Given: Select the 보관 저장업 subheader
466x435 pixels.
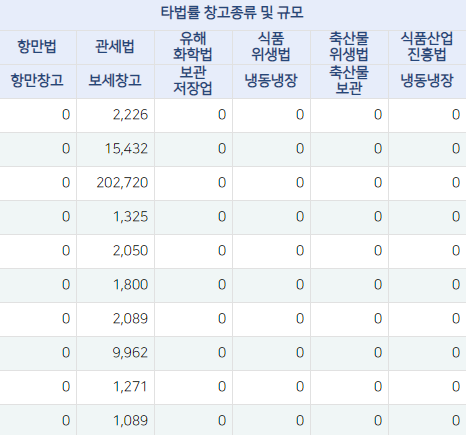Looking at the screenshot, I should tap(193, 80).
